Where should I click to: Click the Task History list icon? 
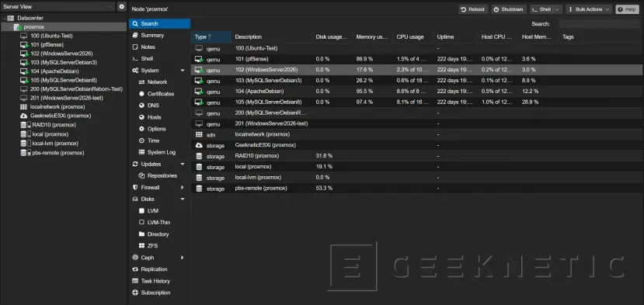pos(135,281)
